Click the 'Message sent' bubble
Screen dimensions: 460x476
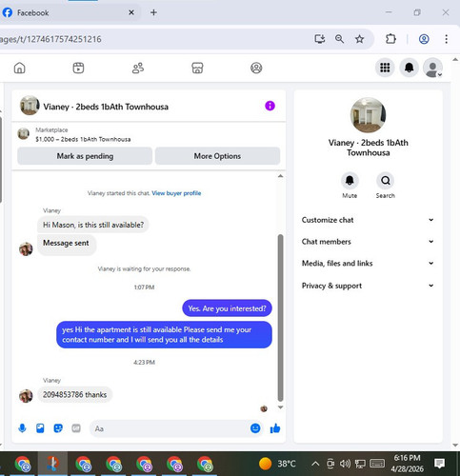(x=67, y=245)
